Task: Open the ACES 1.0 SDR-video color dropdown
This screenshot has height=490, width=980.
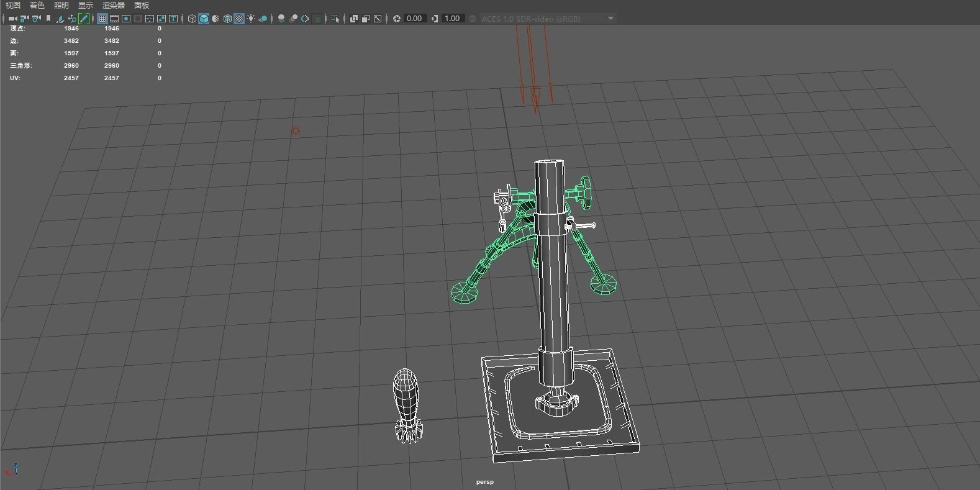Action: (548, 19)
